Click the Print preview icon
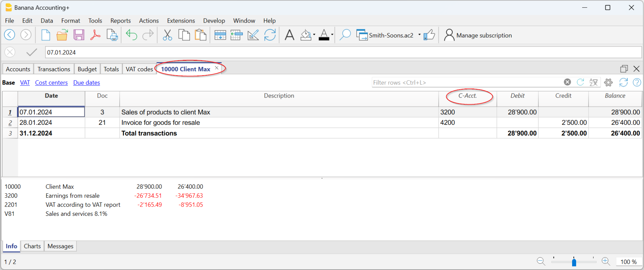The width and height of the screenshot is (644, 270). click(x=112, y=35)
